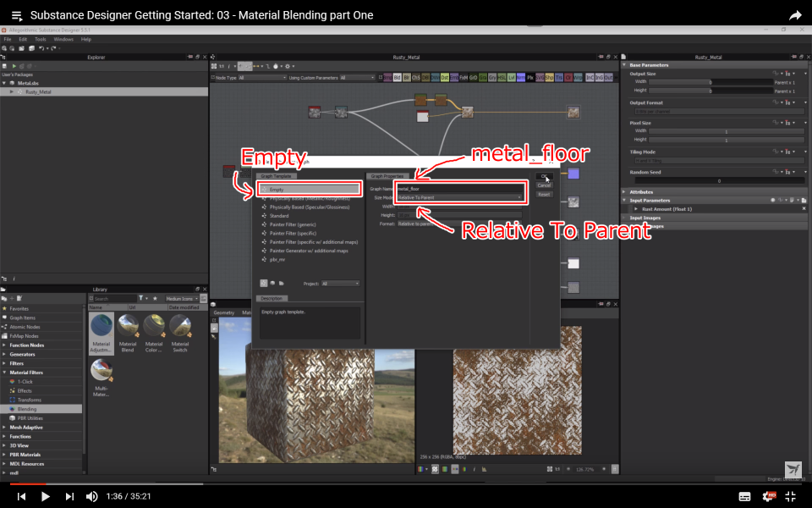Image resolution: width=812 pixels, height=508 pixels.
Task: Add an HSL node
Action: [x=502, y=78]
